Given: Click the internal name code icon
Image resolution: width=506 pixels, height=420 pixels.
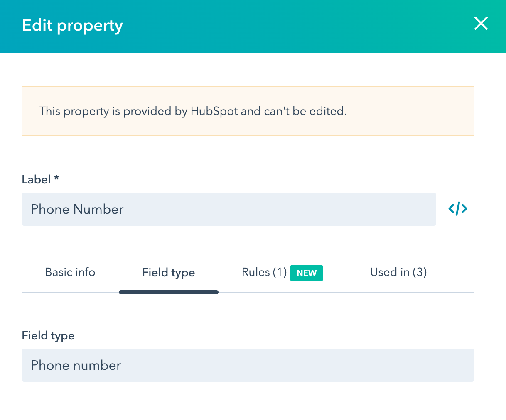Looking at the screenshot, I should 458,209.
